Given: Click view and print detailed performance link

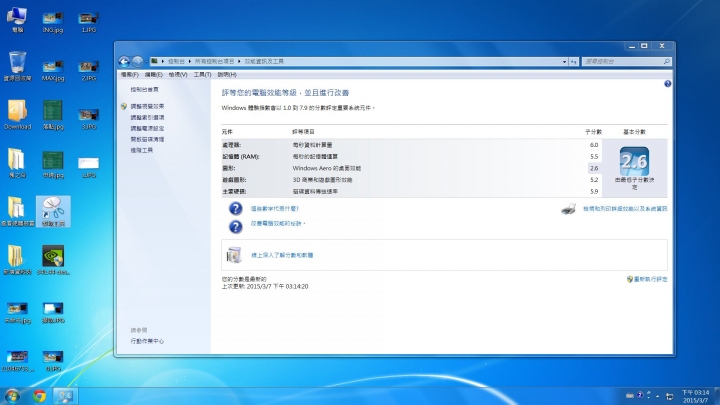Looking at the screenshot, I should (625, 208).
